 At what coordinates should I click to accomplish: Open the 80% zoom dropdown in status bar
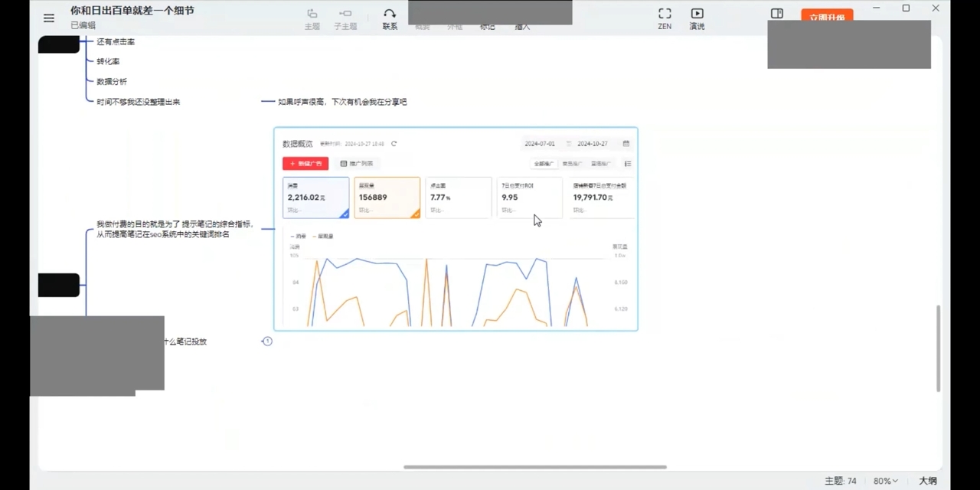coord(885,481)
